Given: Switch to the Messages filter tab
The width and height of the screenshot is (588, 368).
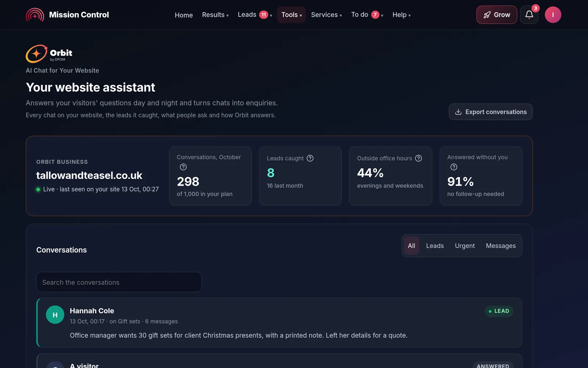Looking at the screenshot, I should coord(501,246).
